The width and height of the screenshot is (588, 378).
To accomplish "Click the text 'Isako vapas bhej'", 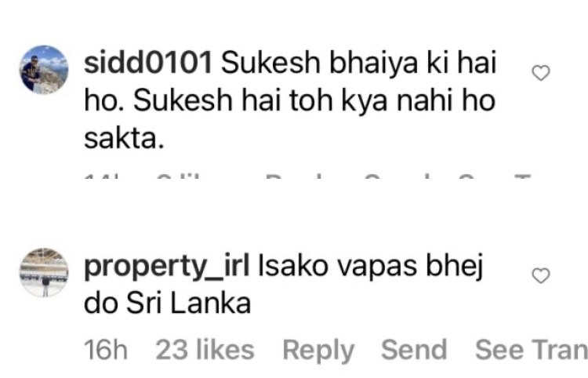I will click(371, 267).
